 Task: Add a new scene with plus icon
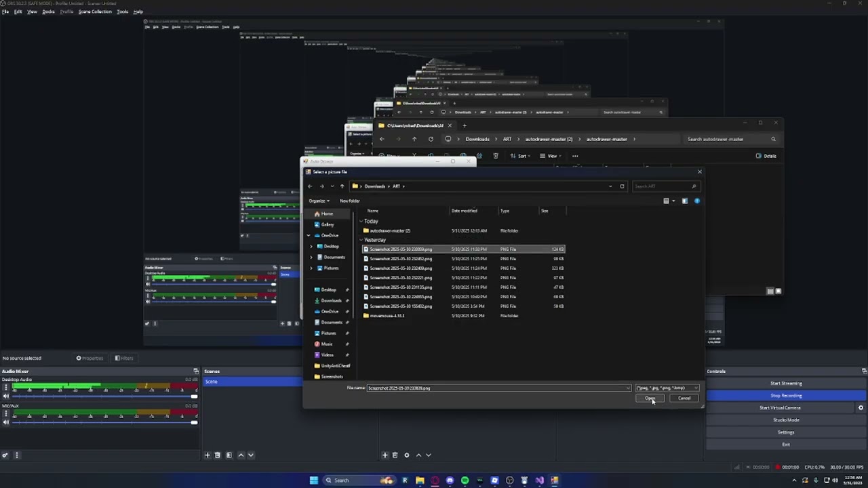tap(208, 455)
